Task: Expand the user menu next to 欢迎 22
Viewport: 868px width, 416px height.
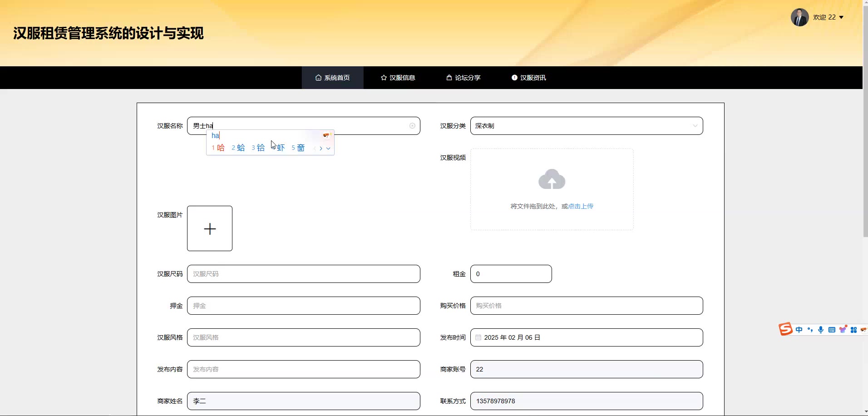Action: coord(841,17)
